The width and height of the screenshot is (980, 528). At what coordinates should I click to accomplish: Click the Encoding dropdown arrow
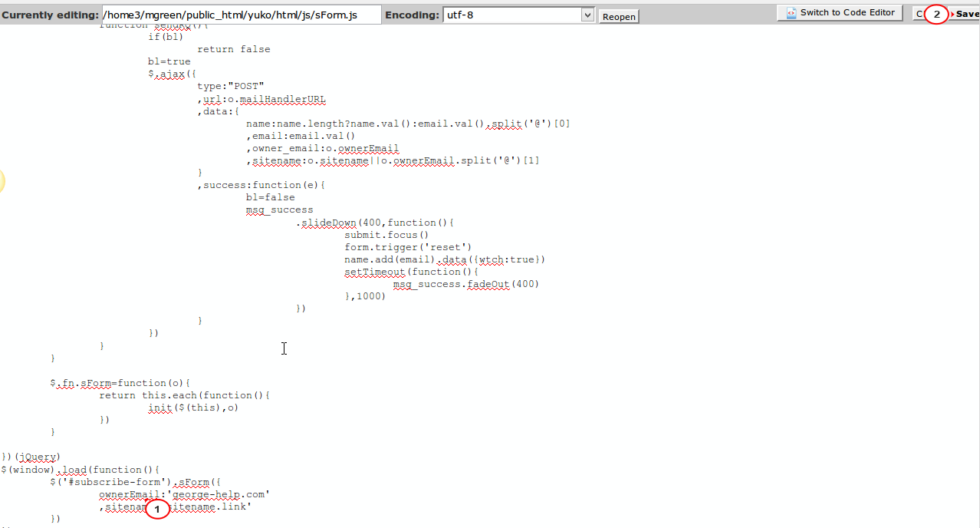(587, 15)
